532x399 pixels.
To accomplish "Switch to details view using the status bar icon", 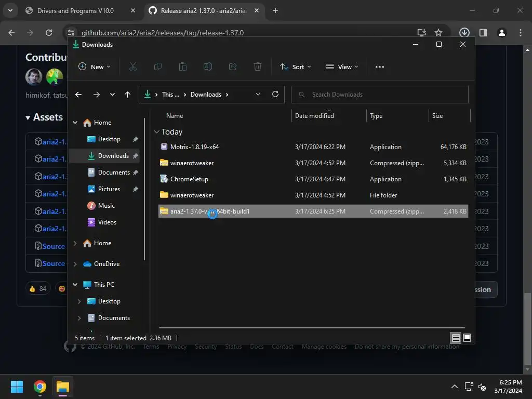I will 456,338.
